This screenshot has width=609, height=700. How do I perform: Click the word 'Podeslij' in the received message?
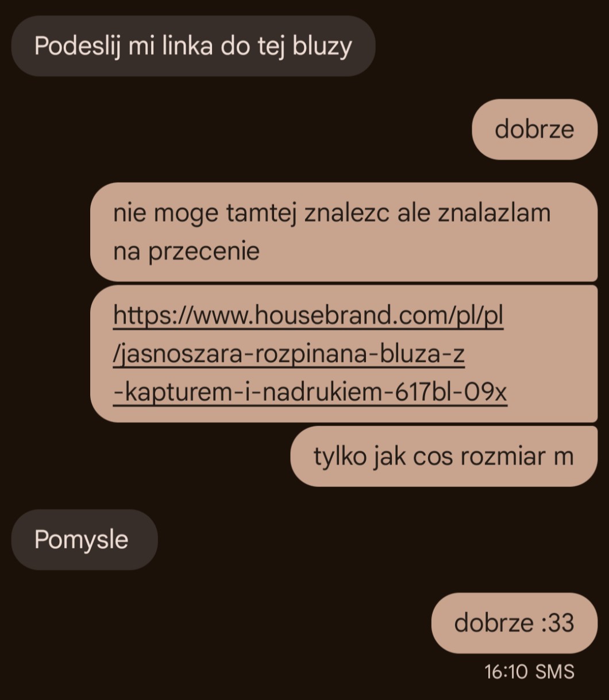[78, 46]
